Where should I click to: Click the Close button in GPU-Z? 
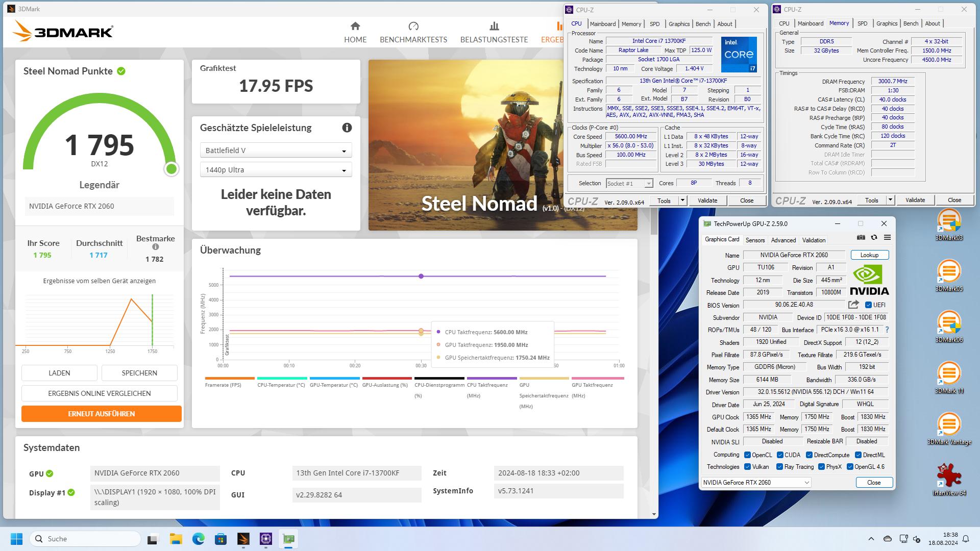874,483
